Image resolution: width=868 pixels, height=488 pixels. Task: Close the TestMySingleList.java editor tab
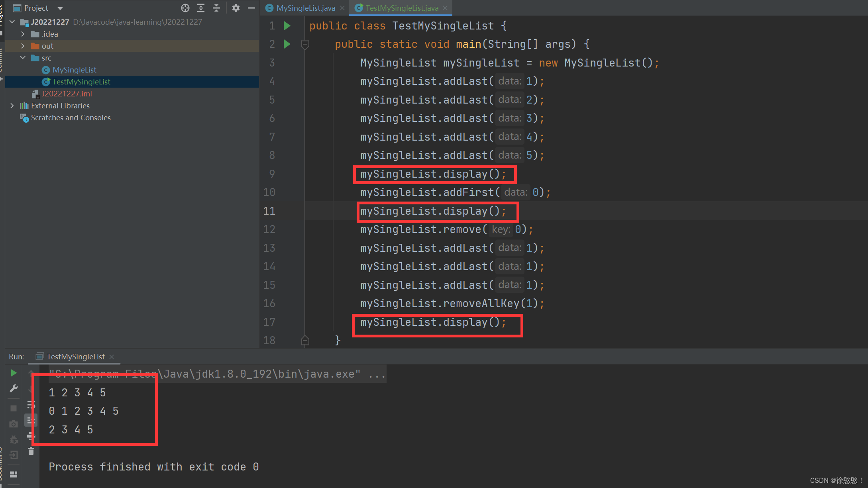click(x=445, y=8)
